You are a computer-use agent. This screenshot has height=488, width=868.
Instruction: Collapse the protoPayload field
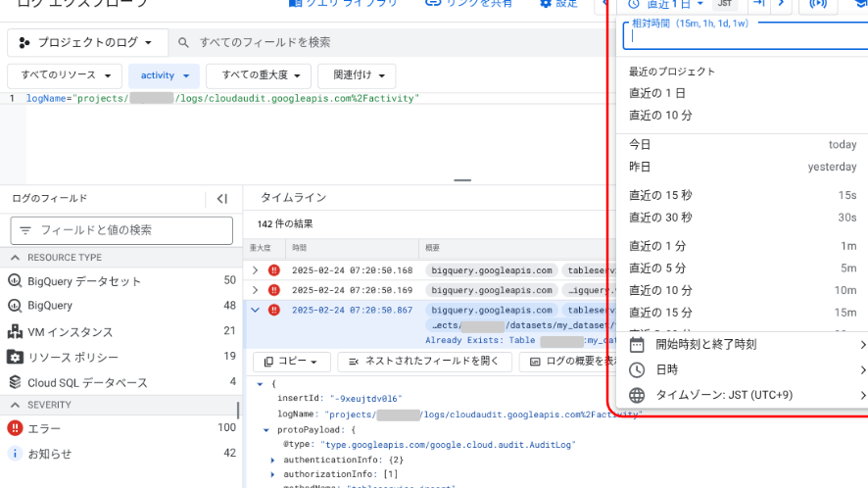click(266, 430)
